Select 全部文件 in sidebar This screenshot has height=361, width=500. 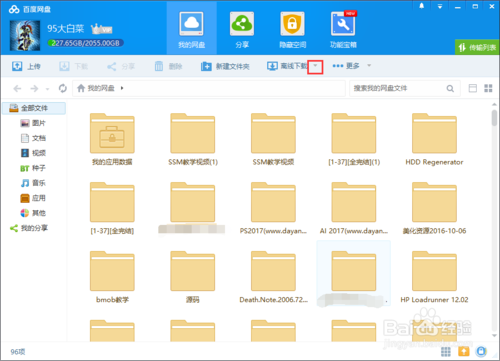click(34, 108)
